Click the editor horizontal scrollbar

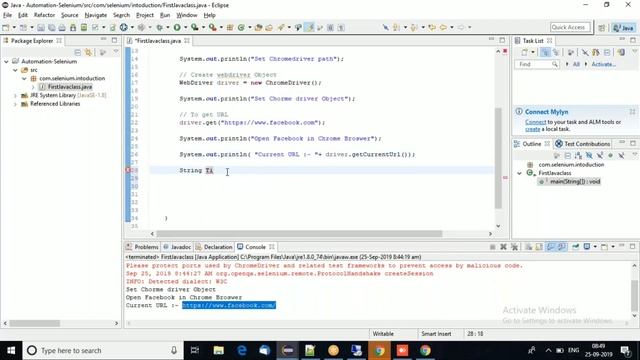pyautogui.click(x=299, y=234)
